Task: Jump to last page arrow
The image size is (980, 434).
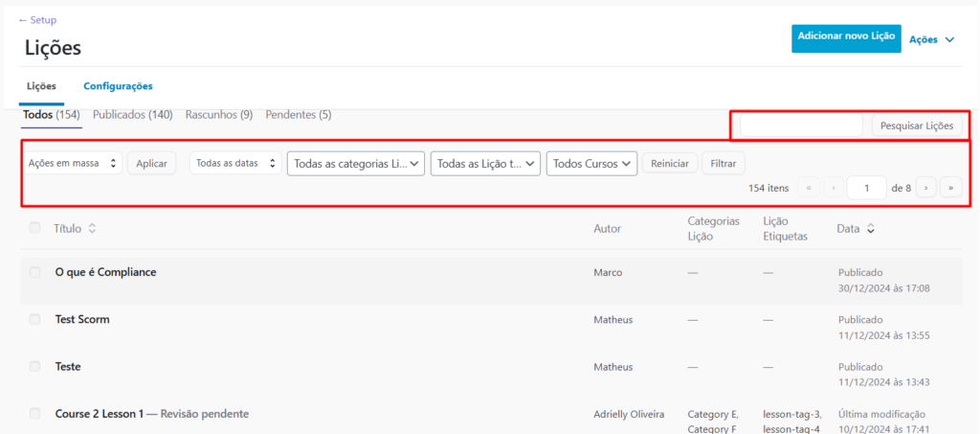Action: pos(951,188)
